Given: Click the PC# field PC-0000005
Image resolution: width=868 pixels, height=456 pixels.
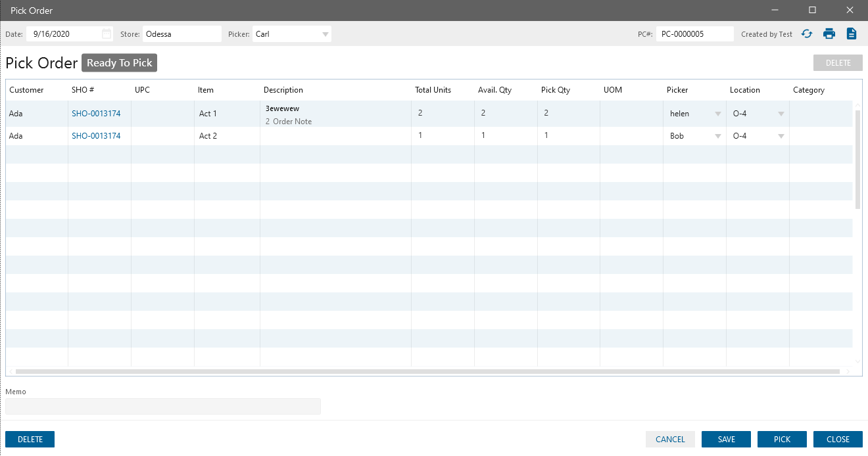Looking at the screenshot, I should point(694,34).
